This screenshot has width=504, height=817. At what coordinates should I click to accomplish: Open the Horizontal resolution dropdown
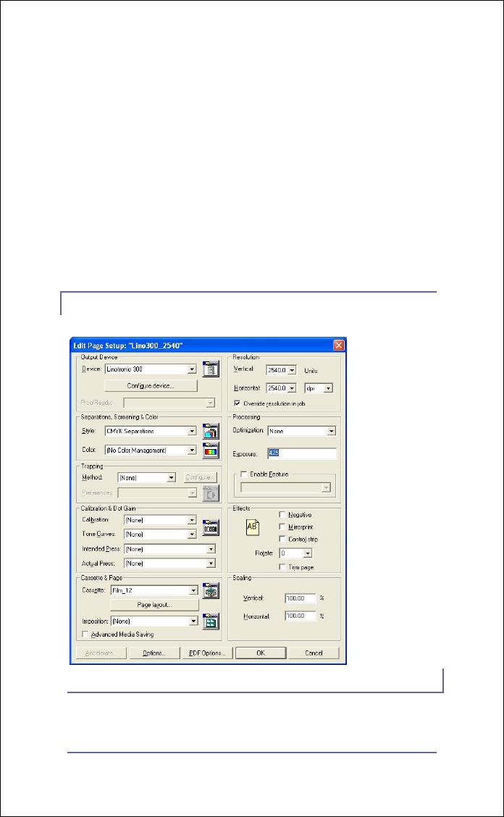(x=281, y=388)
